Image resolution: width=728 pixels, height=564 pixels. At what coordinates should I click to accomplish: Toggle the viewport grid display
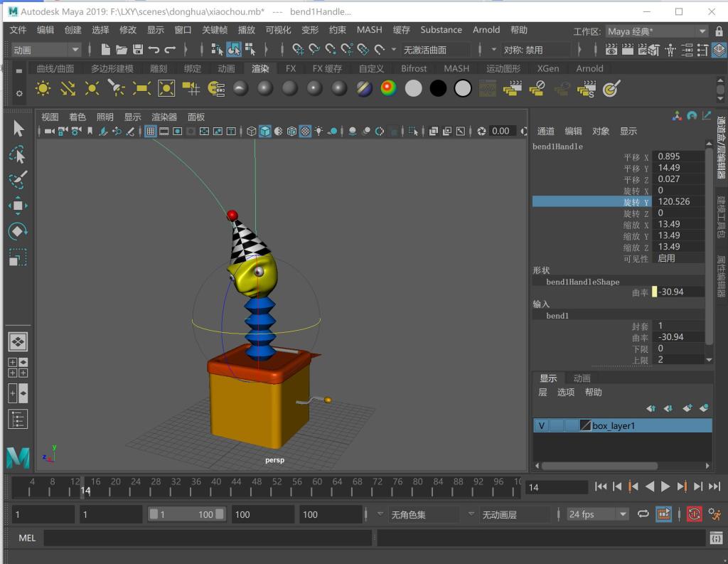tap(151, 131)
